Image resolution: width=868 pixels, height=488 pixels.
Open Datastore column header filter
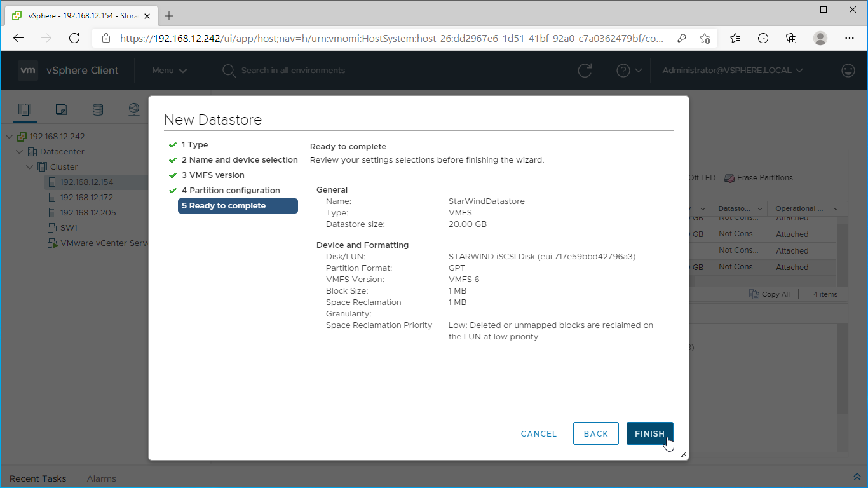(759, 208)
